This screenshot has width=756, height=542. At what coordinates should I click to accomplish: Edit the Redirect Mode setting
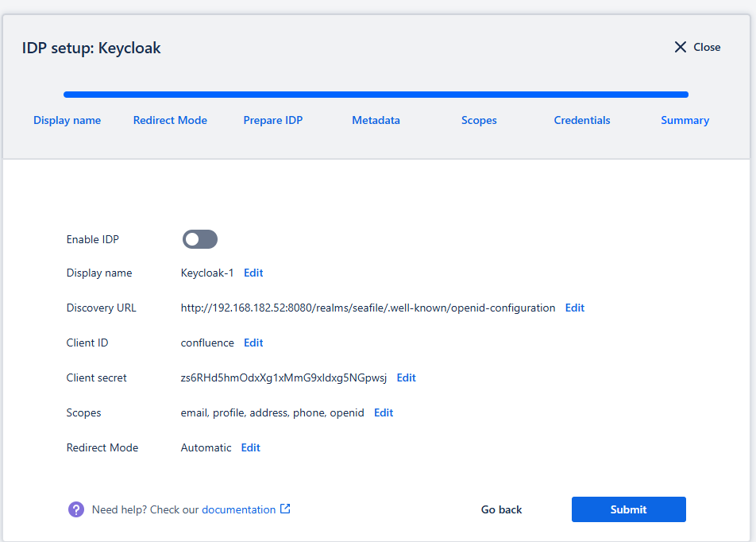[250, 447]
